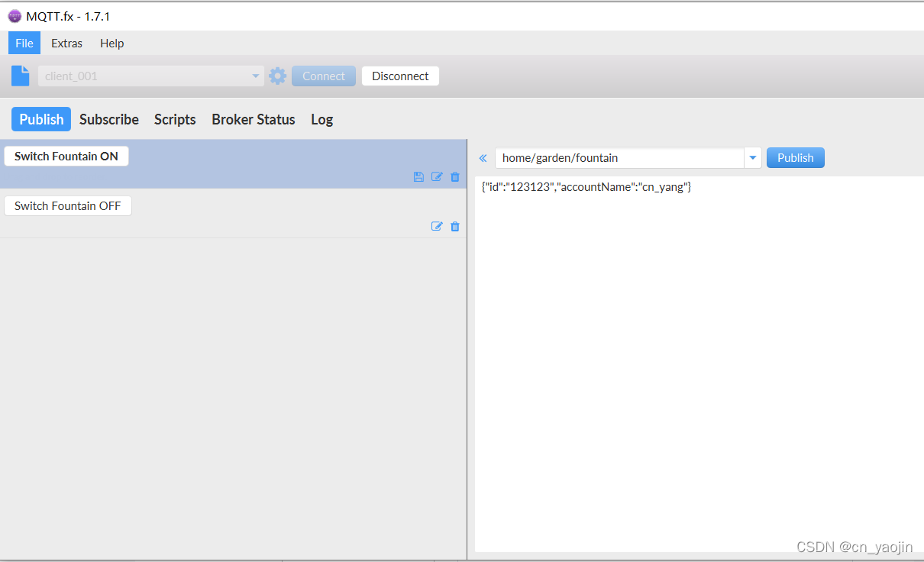Open the topic dropdown arrow
This screenshot has height=562, width=924.
753,158
